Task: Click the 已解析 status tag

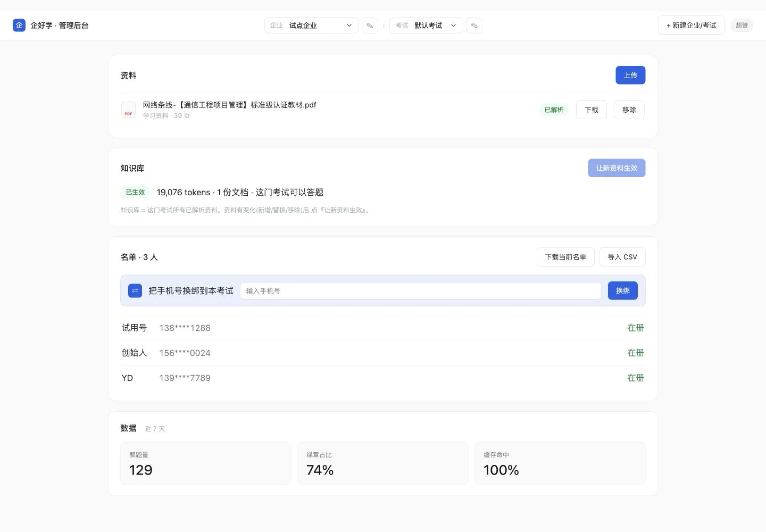Action: (554, 110)
